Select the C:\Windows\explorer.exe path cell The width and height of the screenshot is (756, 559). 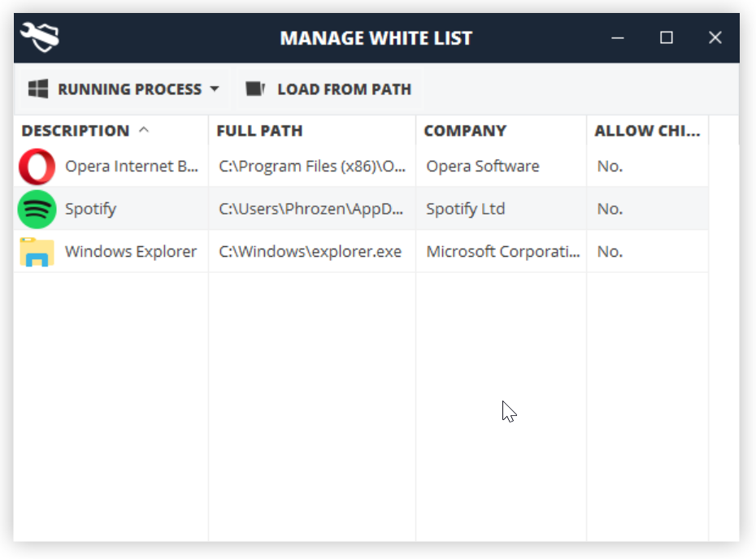coord(310,252)
